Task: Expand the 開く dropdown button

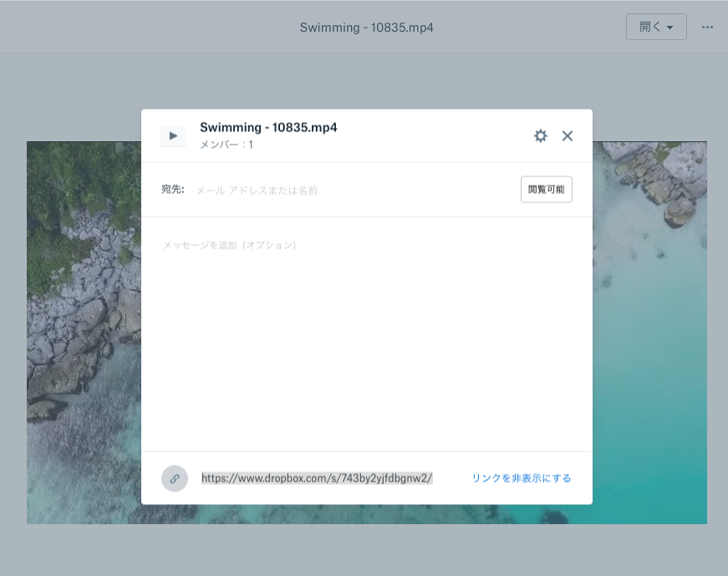Action: [655, 27]
